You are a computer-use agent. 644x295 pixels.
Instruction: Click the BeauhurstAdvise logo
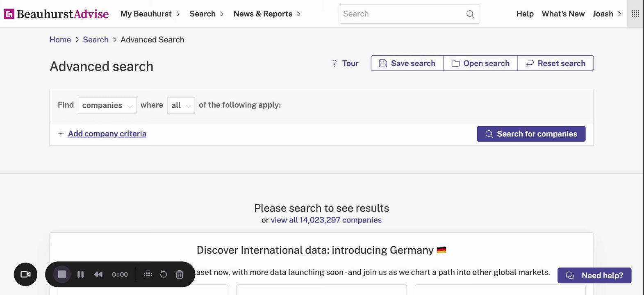[x=57, y=14]
